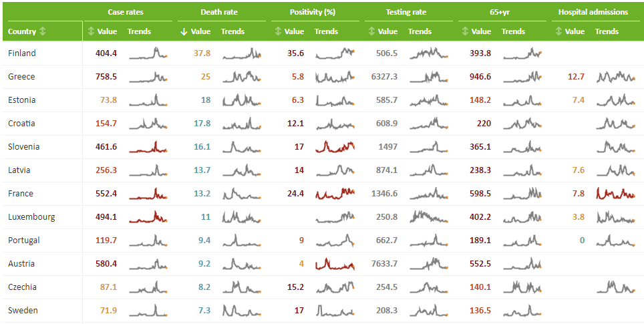The image size is (644, 324).
Task: Click the Hospital admissions group header
Action: click(593, 12)
